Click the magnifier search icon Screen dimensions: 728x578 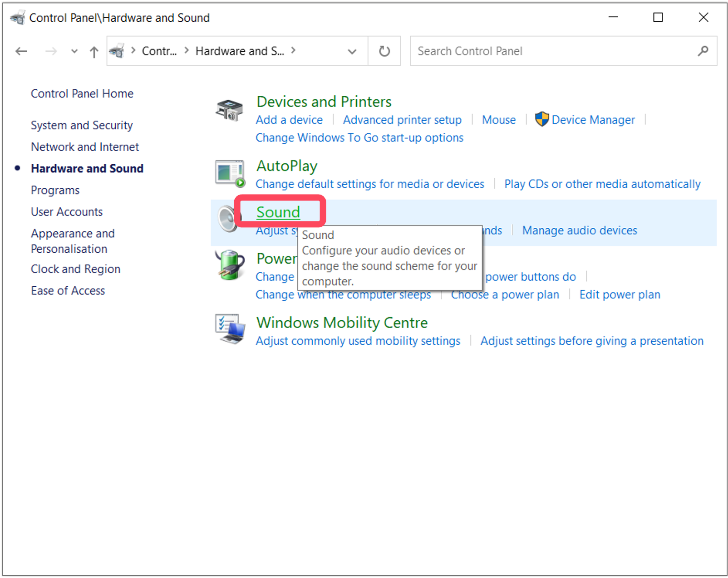point(703,51)
